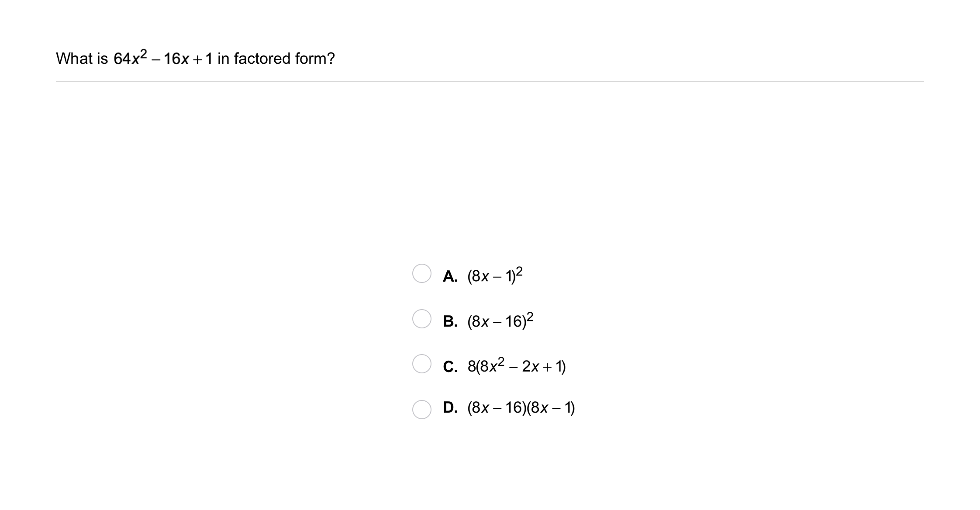Select the radio button for answer B

point(421,319)
